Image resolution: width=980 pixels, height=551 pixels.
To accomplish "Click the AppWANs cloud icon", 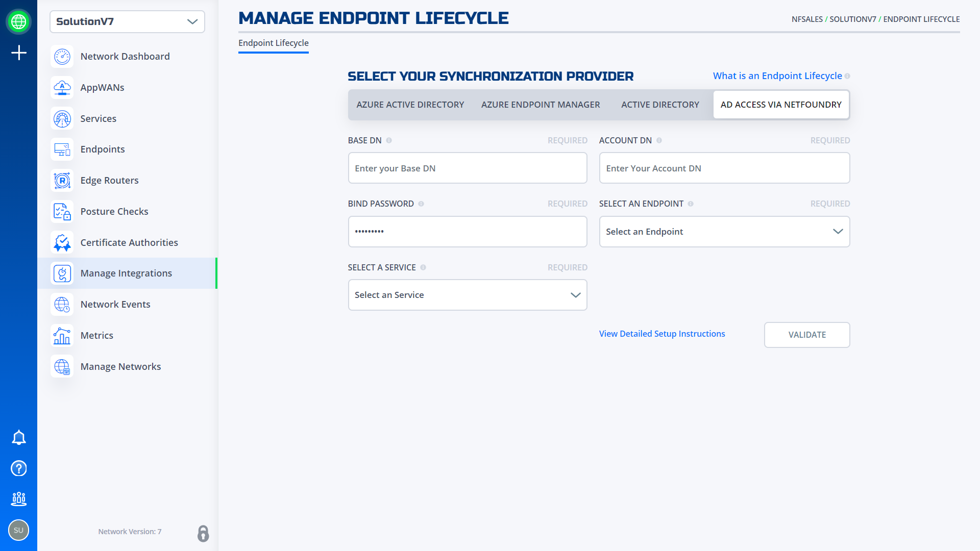I will tap(62, 88).
